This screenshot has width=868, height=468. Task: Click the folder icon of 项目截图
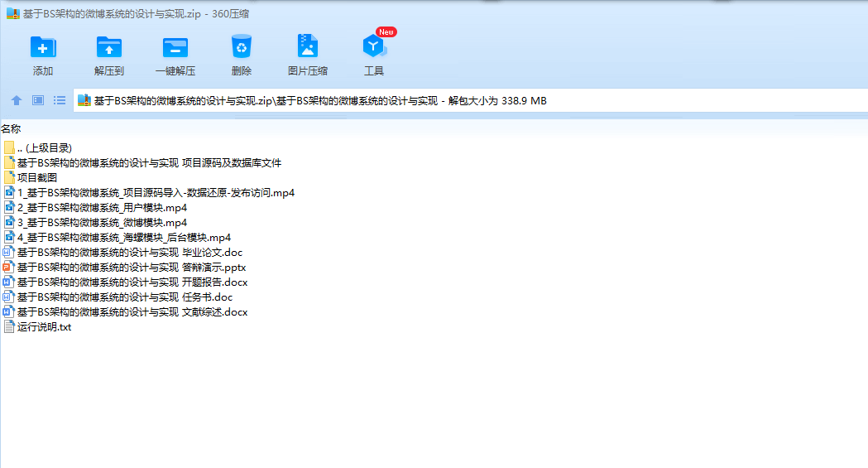pyautogui.click(x=9, y=177)
